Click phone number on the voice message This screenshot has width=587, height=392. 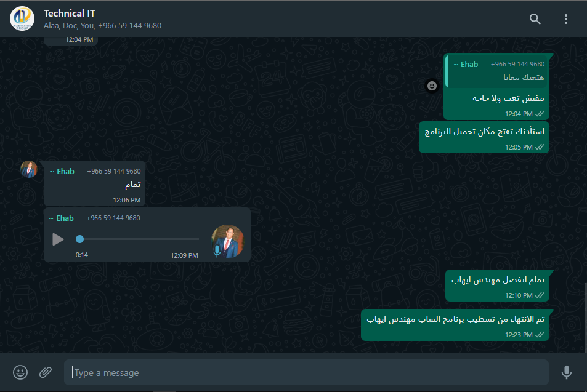point(113,218)
